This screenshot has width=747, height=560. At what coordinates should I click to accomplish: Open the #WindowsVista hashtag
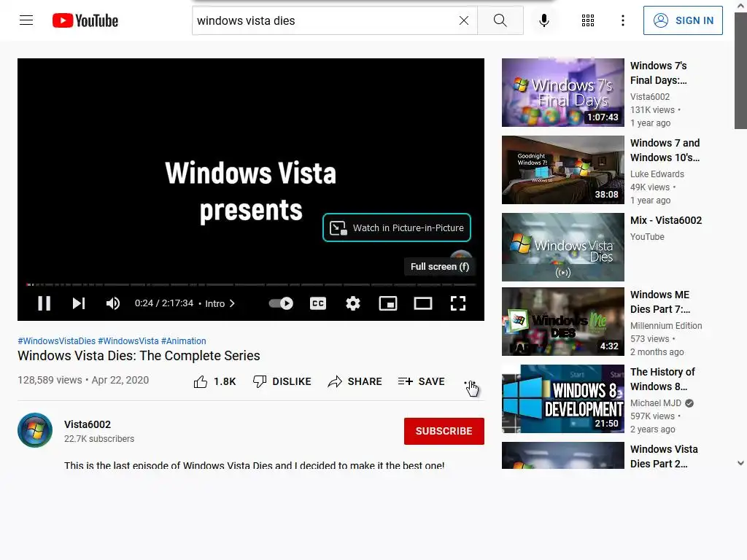128,341
